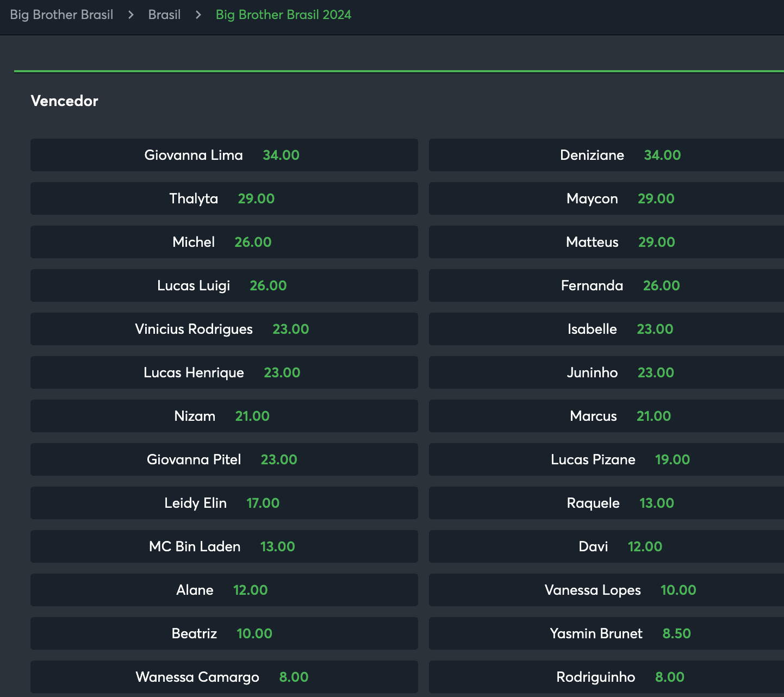Pick Vinicius Rodrigues at 23.00
This screenshot has height=697, width=784.
(x=224, y=329)
